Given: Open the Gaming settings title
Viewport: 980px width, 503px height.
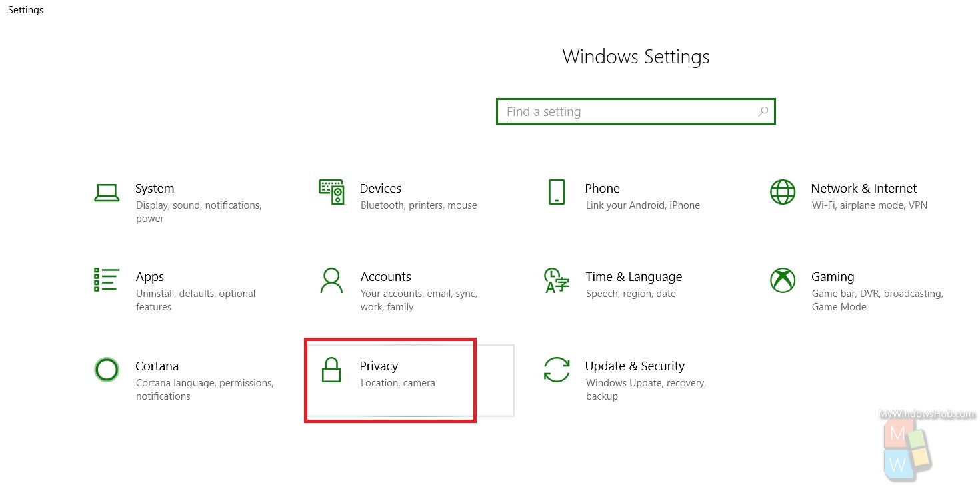Looking at the screenshot, I should (x=833, y=277).
